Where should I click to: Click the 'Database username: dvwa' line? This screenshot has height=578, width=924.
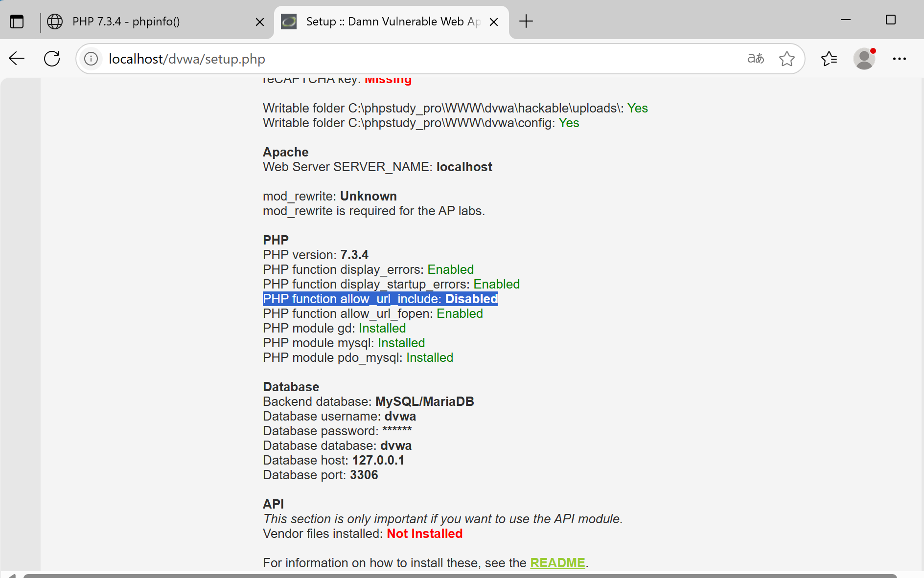(339, 416)
